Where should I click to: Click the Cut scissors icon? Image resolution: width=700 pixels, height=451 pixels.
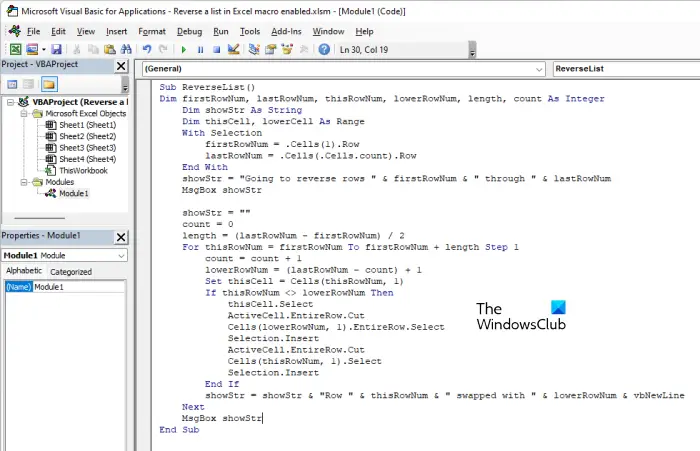click(77, 49)
